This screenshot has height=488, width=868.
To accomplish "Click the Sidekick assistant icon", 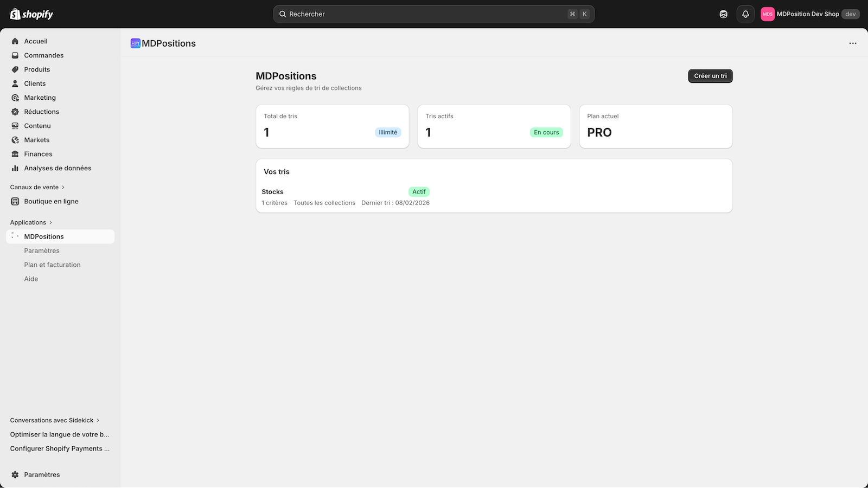I will 723,14.
